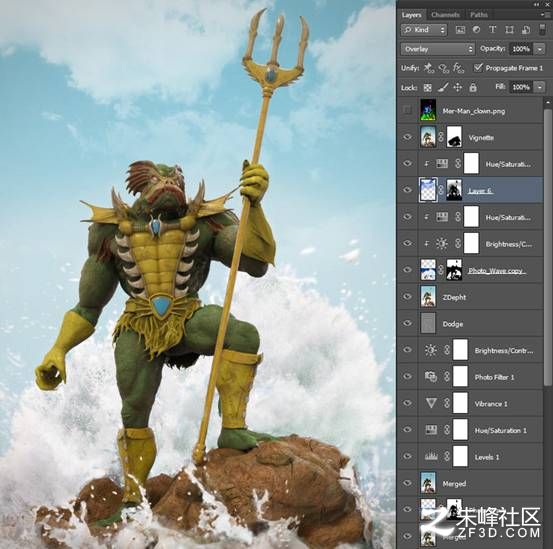
Task: Click Vignette layer mask thumbnail
Action: tap(454, 137)
